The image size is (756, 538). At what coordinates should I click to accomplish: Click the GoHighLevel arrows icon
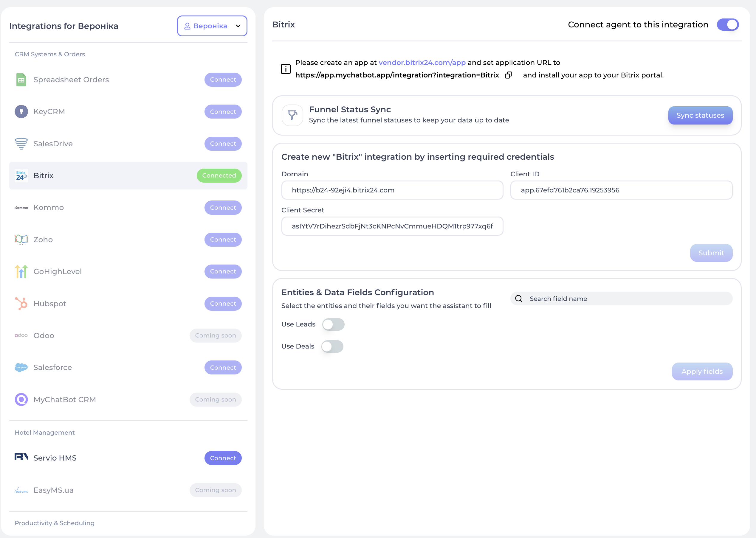[x=21, y=271]
